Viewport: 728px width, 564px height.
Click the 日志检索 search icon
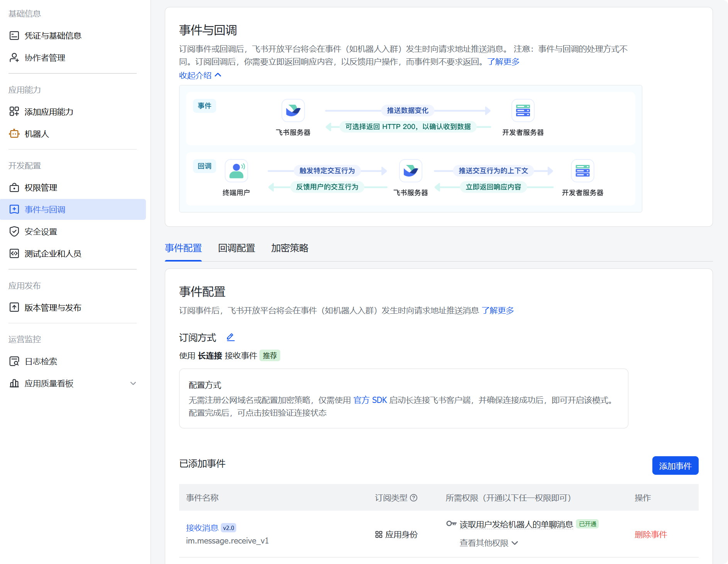(x=14, y=361)
